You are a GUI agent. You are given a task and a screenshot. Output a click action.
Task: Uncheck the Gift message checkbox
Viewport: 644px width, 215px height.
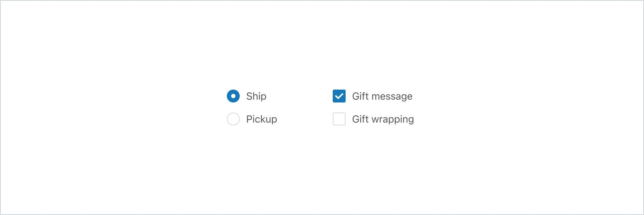click(x=339, y=96)
